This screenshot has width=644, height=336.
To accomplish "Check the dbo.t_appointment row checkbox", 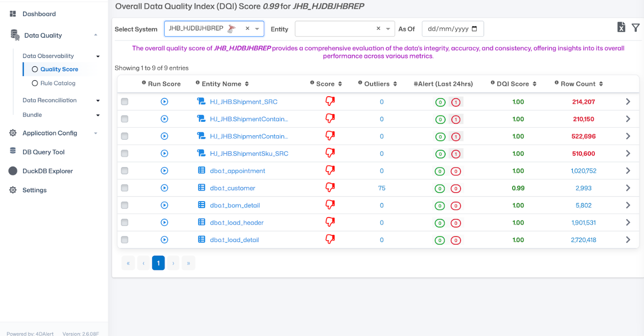I will pyautogui.click(x=125, y=171).
